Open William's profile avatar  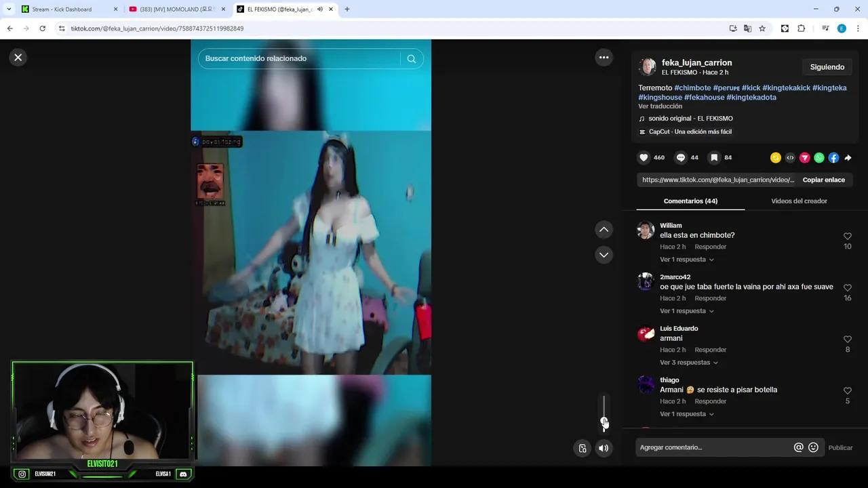pos(646,230)
